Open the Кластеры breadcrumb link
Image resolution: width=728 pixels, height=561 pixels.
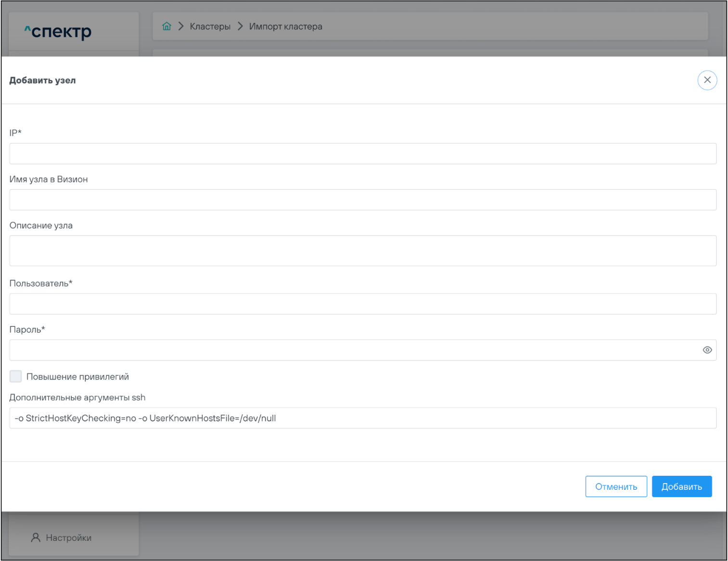click(x=210, y=26)
